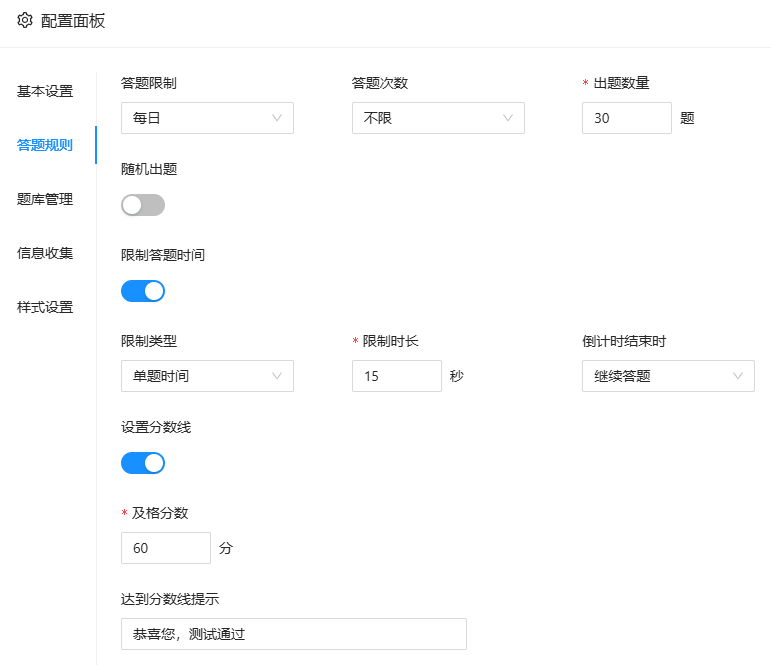Open the 基本设置 tab
This screenshot has height=665, width=771.
(x=45, y=91)
